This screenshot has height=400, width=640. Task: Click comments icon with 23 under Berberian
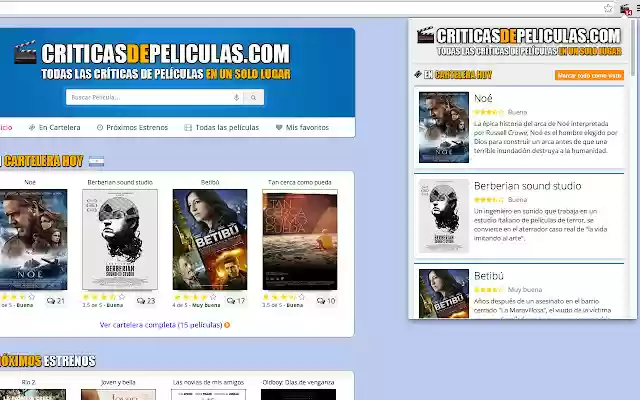tap(141, 301)
